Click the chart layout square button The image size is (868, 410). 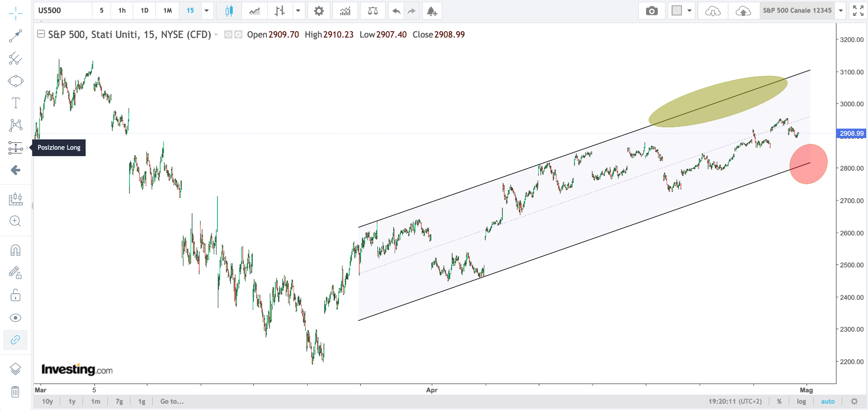coord(677,10)
